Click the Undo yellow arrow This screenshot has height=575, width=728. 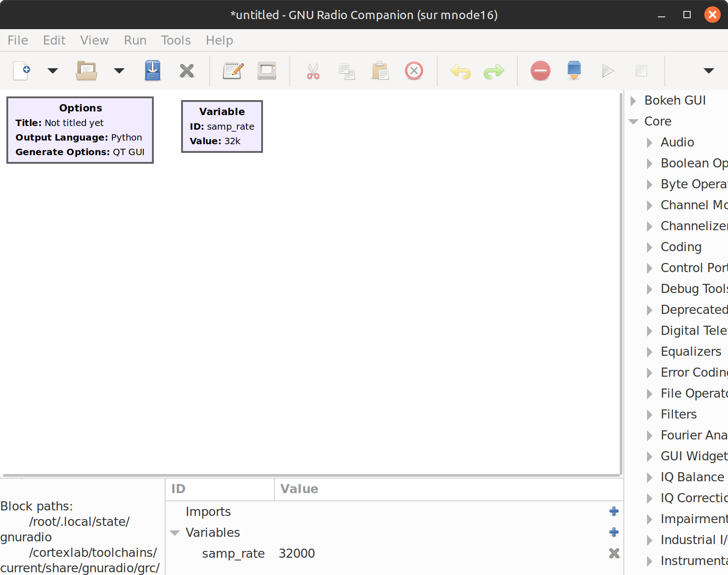460,71
